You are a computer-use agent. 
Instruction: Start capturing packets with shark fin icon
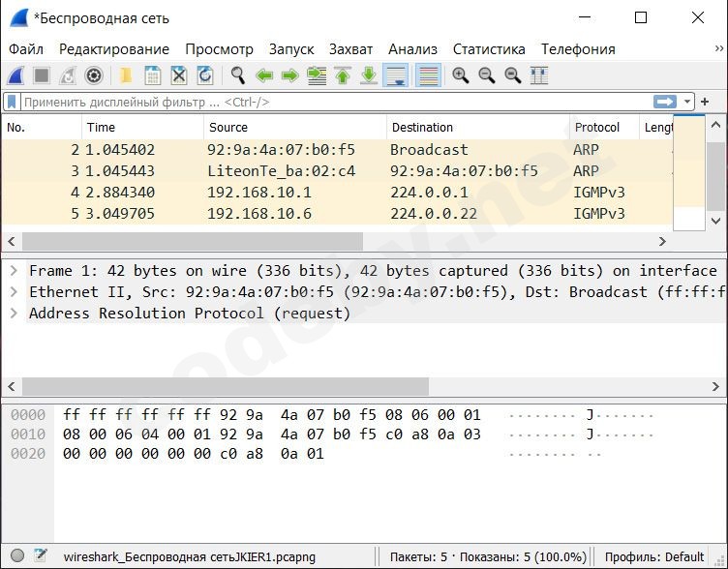click(x=15, y=75)
